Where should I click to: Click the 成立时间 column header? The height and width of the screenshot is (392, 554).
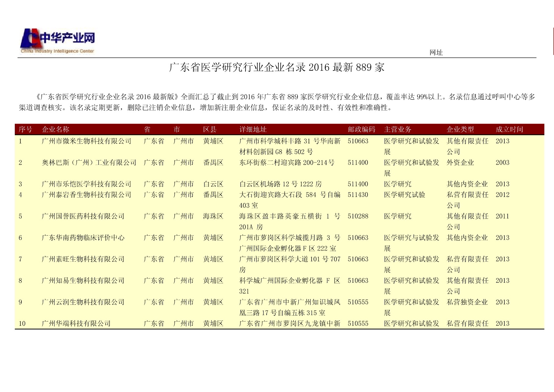510,129
